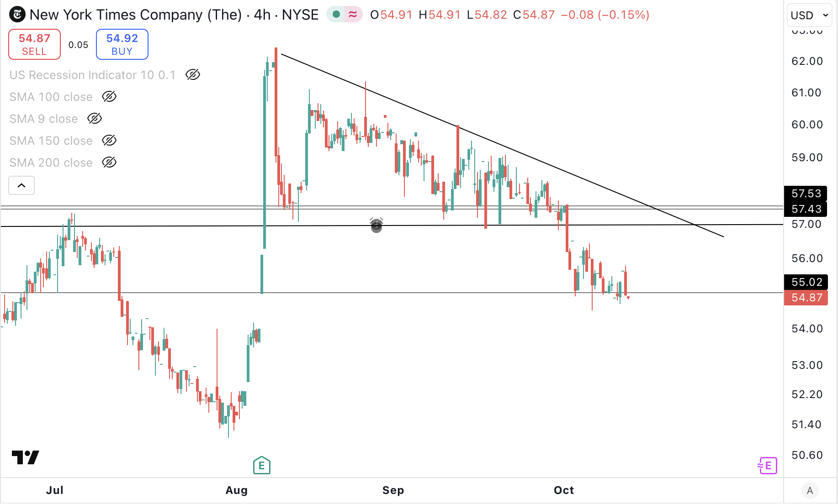Screen dimensions: 838x504
Task: Click the green market status dot
Action: (x=336, y=15)
